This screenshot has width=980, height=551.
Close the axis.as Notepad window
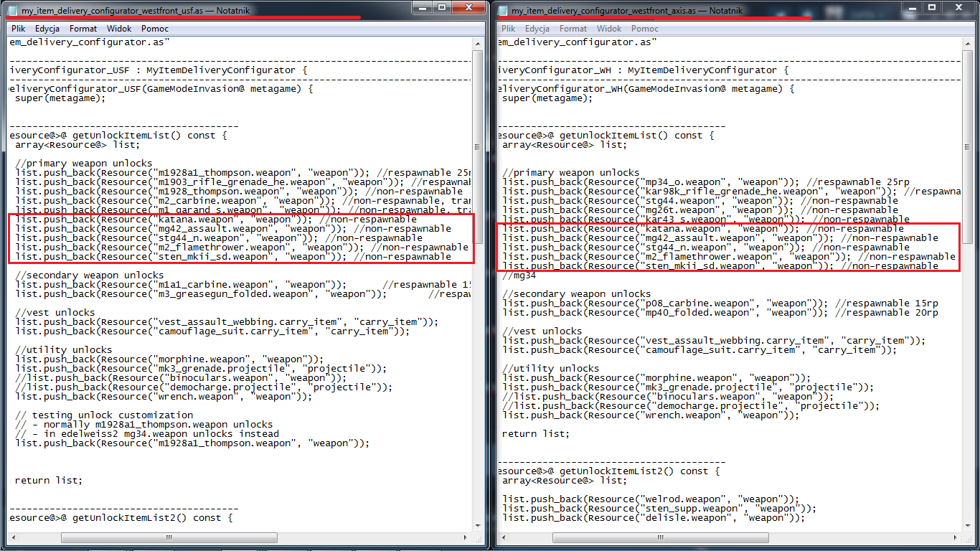pyautogui.click(x=958, y=8)
